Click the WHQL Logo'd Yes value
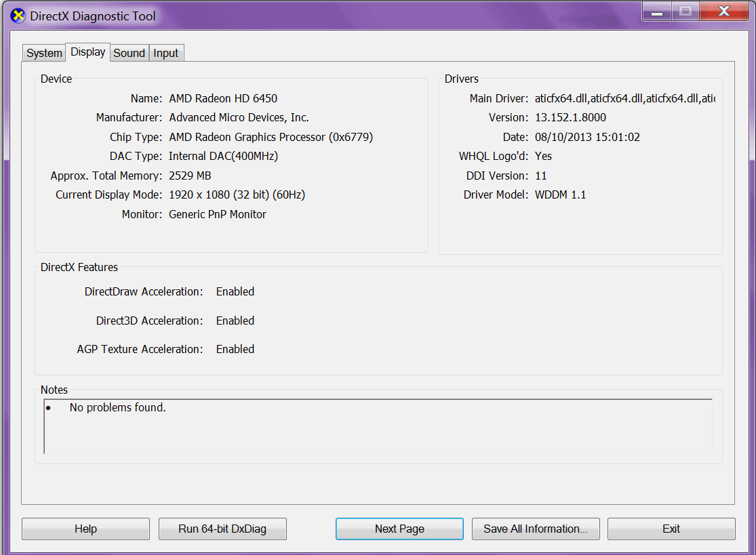The image size is (756, 555). click(543, 156)
